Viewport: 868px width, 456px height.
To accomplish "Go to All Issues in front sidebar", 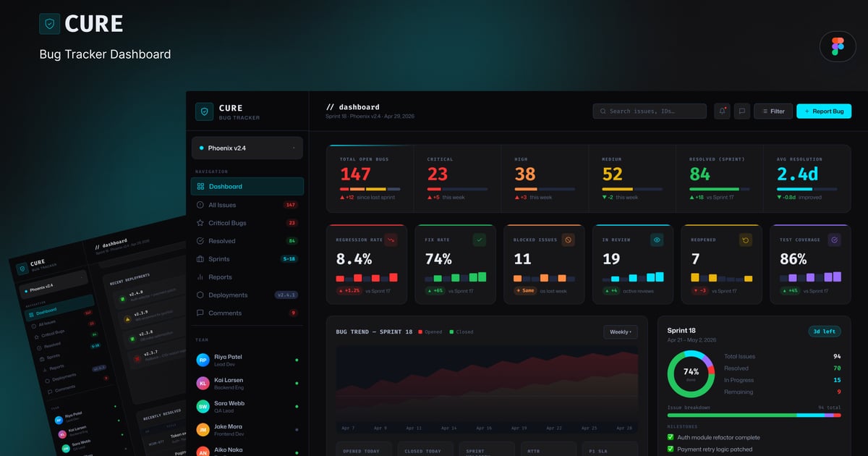I will 247,205.
